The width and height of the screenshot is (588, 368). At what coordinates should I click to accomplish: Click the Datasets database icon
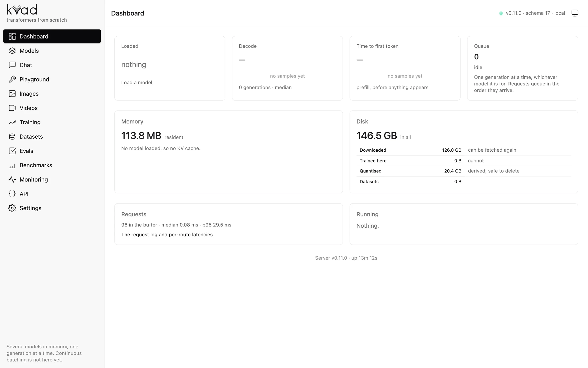tap(12, 136)
